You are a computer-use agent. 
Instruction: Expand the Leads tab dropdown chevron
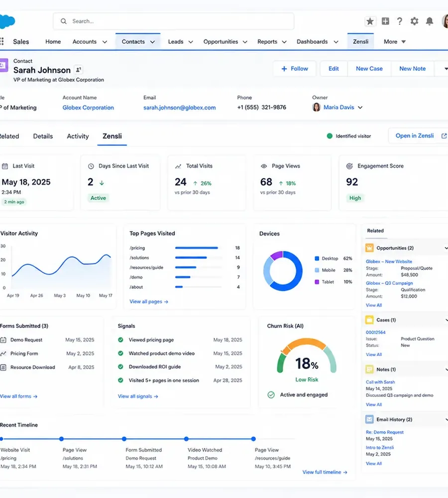[x=191, y=42]
